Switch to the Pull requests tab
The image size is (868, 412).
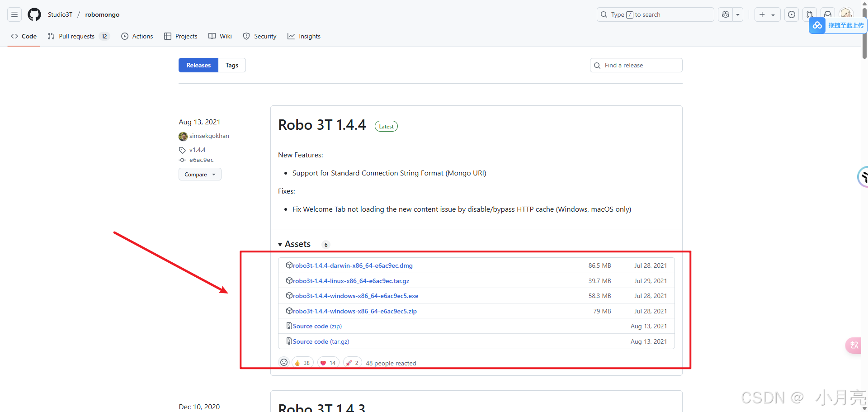pyautogui.click(x=79, y=36)
